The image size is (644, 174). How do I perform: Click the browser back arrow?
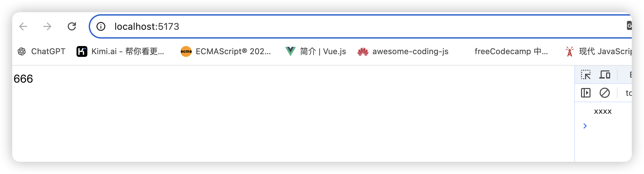tap(23, 26)
